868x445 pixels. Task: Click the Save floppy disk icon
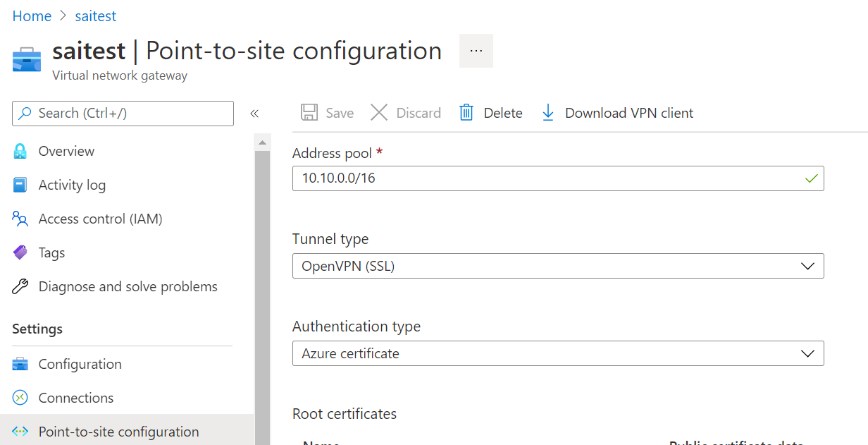pyautogui.click(x=309, y=113)
